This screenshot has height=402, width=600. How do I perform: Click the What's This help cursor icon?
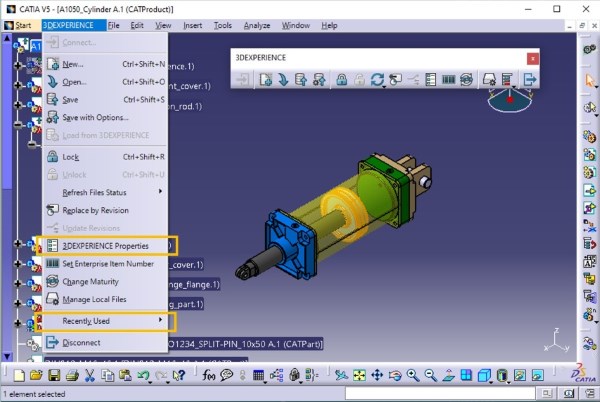179,375
